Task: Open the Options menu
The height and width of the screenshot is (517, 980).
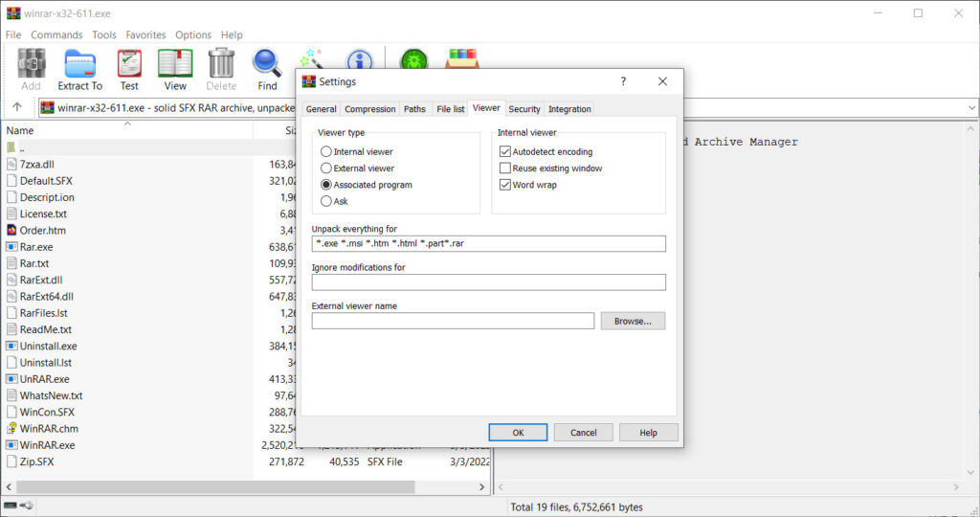Action: click(x=193, y=35)
